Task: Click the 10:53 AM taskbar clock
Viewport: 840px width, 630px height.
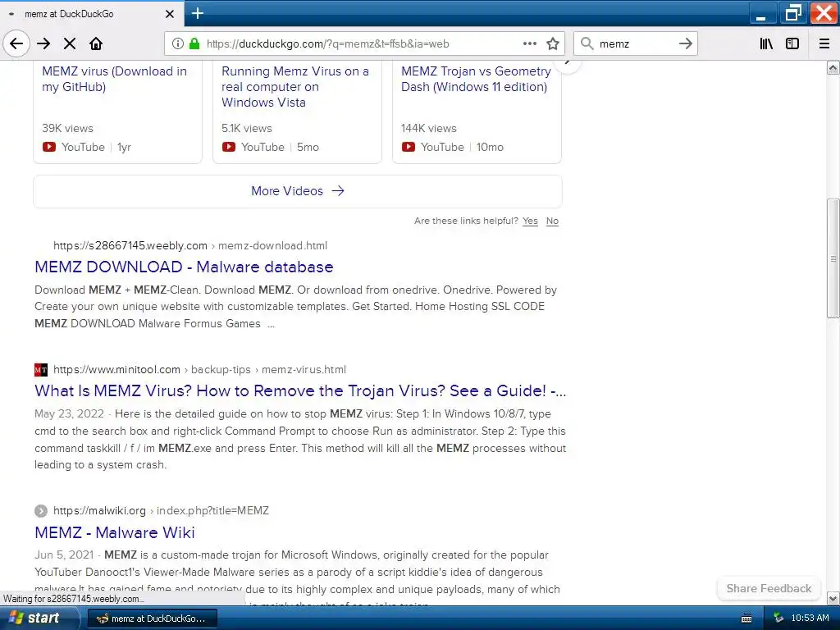Action: point(810,619)
